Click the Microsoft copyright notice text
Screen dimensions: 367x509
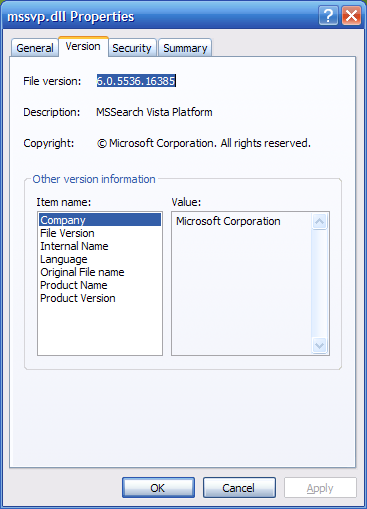coord(204,143)
